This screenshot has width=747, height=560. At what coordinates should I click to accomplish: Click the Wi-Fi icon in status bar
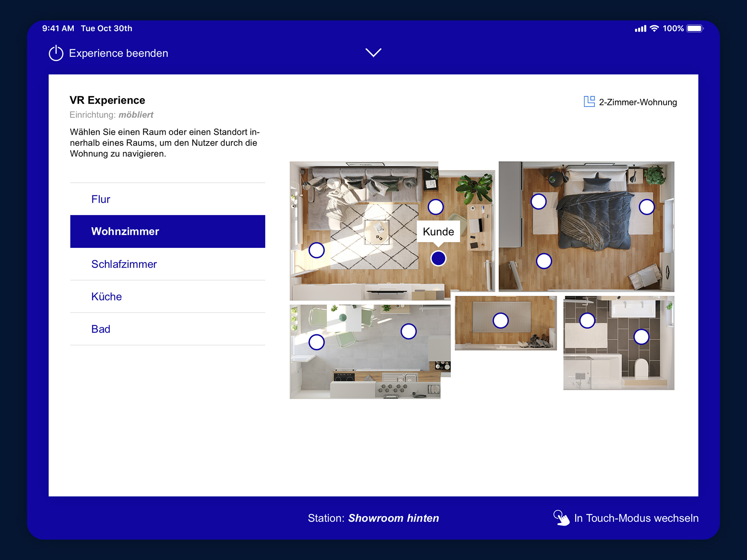click(654, 28)
